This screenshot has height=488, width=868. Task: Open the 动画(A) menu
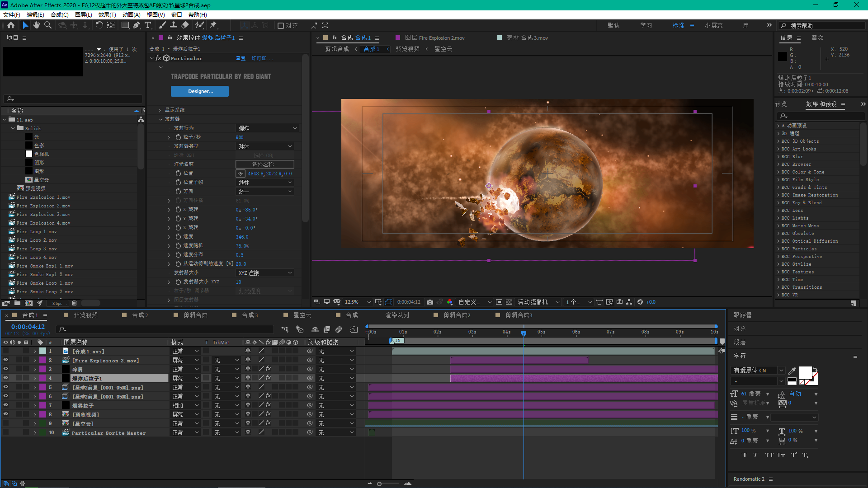132,14
